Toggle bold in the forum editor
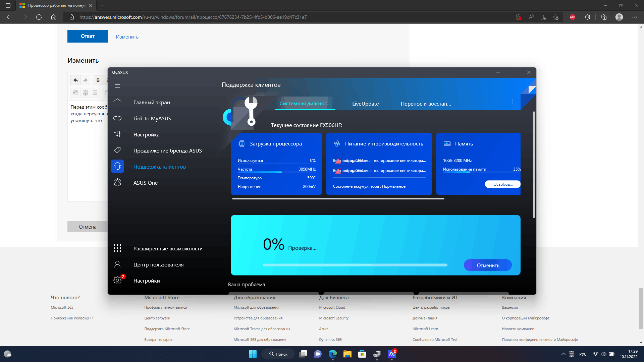644x362 pixels. pos(98,80)
